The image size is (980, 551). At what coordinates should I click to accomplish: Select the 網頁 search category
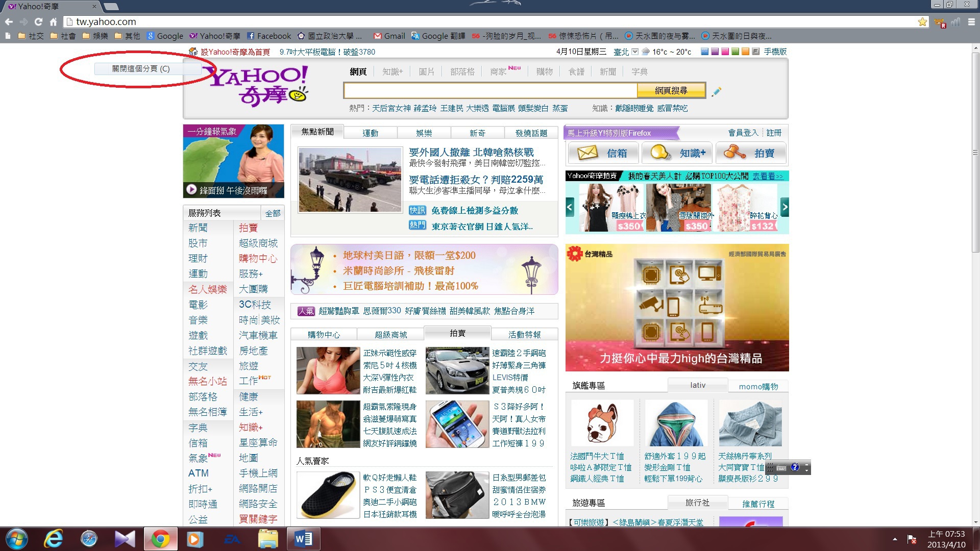tap(358, 71)
